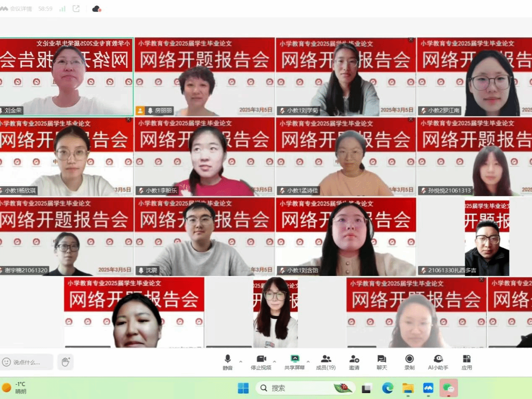Screen dimensions: 532x399
Task: Click the pop-out share icon in top bar
Action: tap(76, 8)
